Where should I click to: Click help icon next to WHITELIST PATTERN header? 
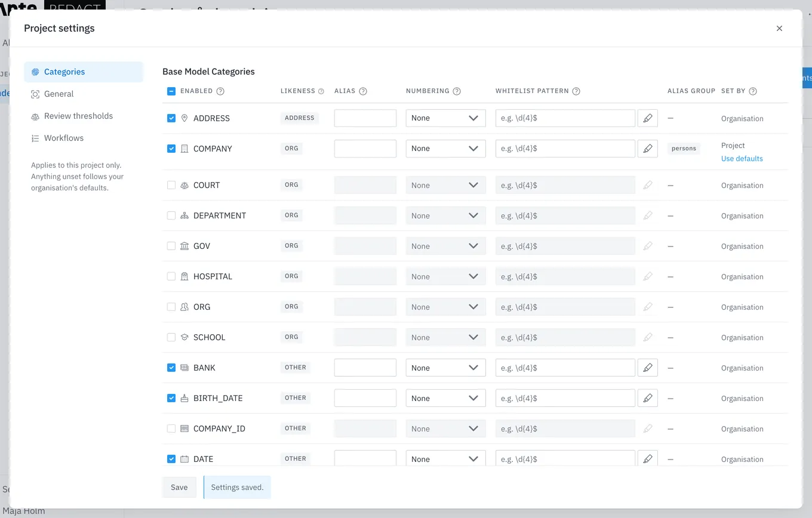[576, 91]
